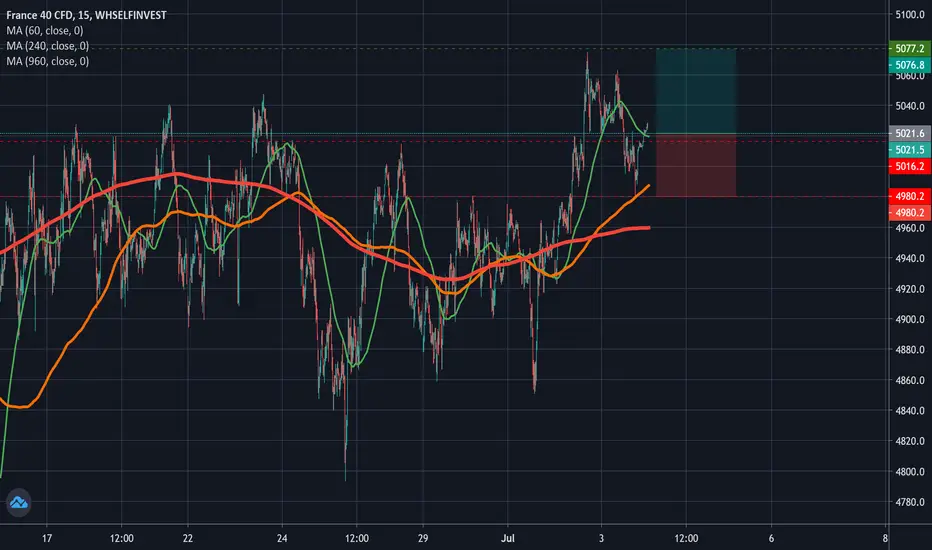Select the MA (960, close, 0) indicator legend
The image size is (932, 550).
pos(48,61)
